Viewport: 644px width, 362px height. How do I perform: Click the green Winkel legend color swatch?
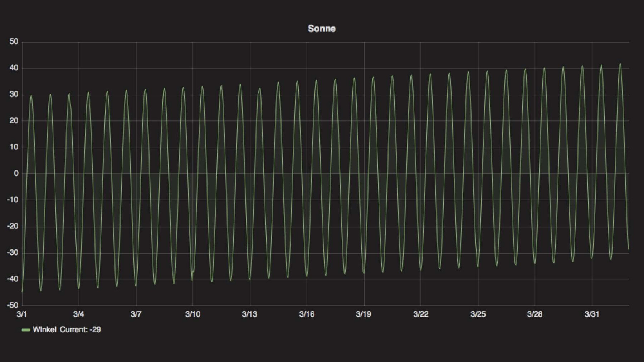click(x=26, y=330)
